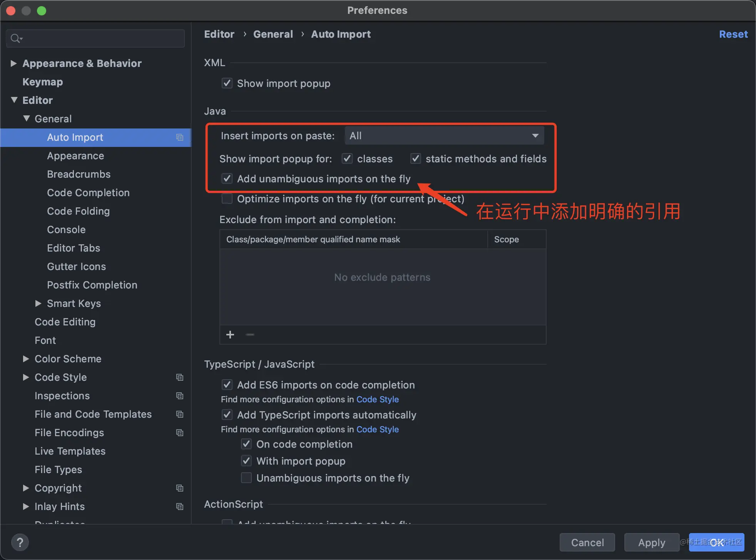756x560 pixels.
Task: Open help with the question mark button
Action: [20, 542]
